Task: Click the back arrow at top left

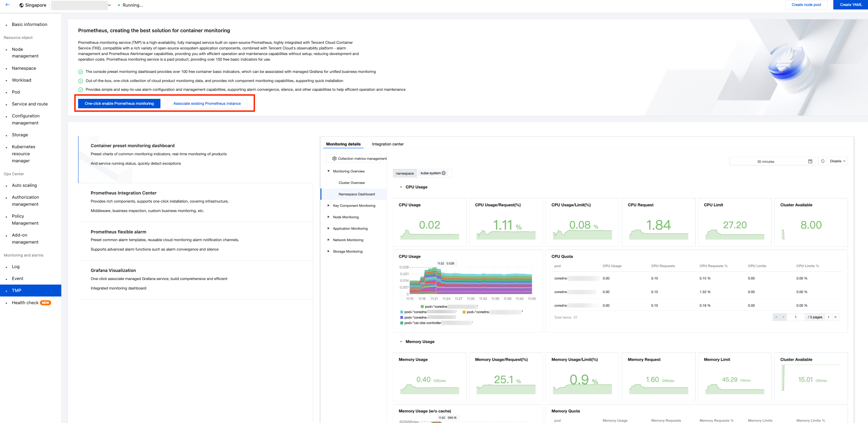Action: (x=7, y=5)
